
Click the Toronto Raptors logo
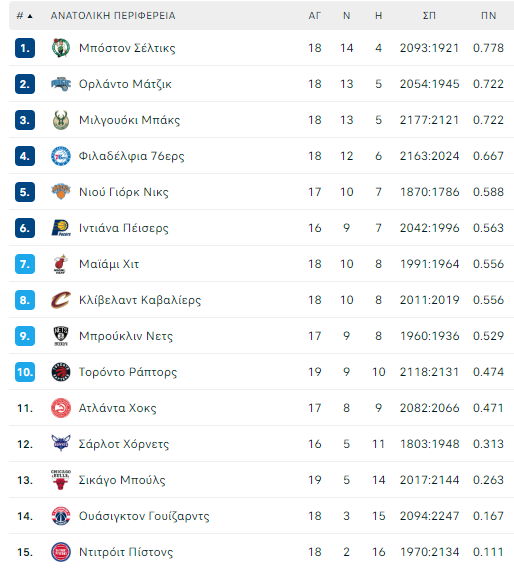click(61, 372)
